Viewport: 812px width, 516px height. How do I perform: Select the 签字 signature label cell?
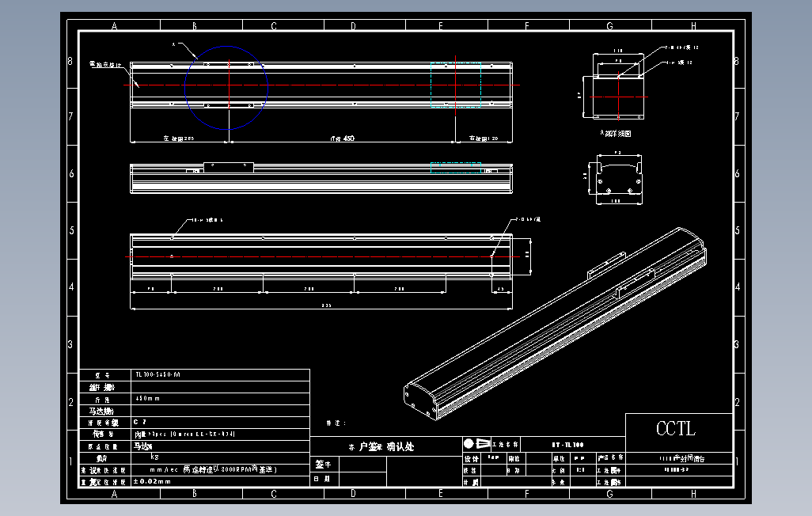[324, 465]
